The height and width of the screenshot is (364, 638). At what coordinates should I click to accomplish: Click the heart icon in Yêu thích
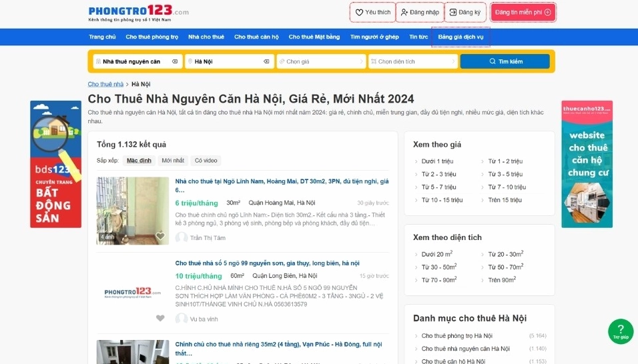pyautogui.click(x=359, y=13)
